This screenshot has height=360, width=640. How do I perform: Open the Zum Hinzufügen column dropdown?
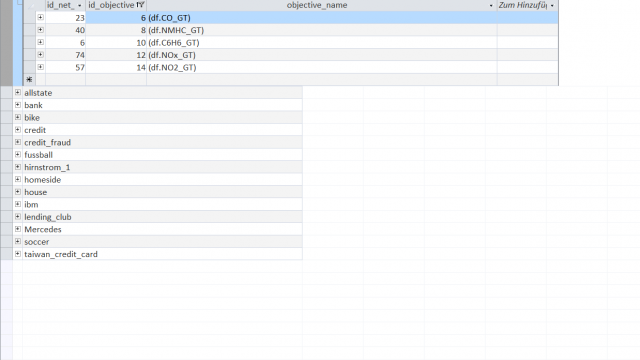[552, 5]
